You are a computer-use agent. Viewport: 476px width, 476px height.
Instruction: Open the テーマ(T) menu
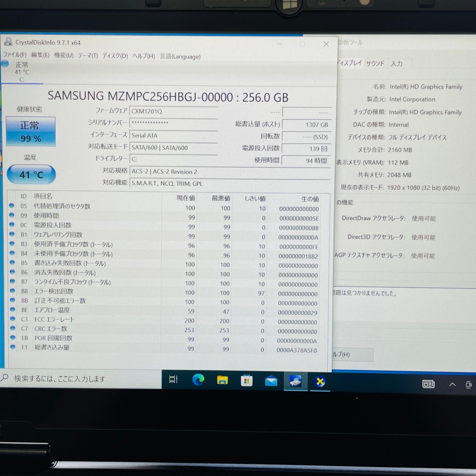pyautogui.click(x=88, y=56)
